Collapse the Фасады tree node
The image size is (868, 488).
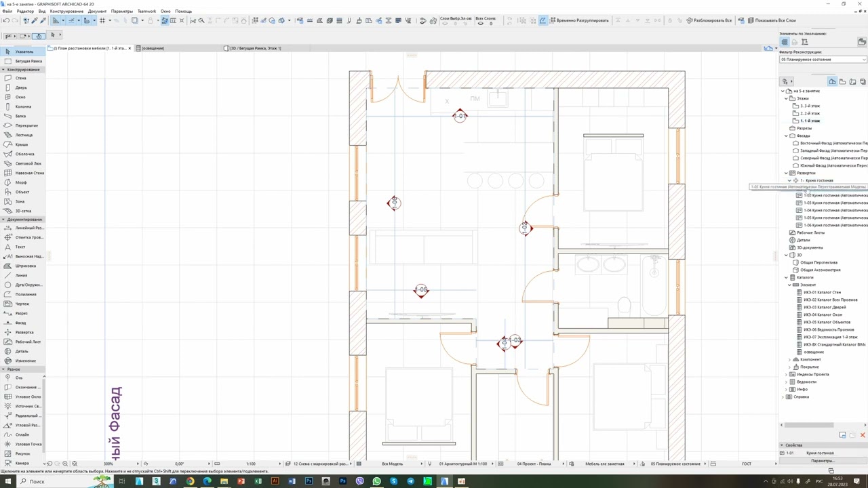pyautogui.click(x=787, y=136)
